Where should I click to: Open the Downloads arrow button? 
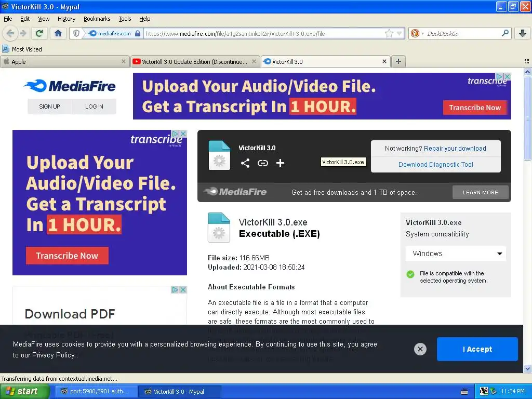click(x=523, y=33)
